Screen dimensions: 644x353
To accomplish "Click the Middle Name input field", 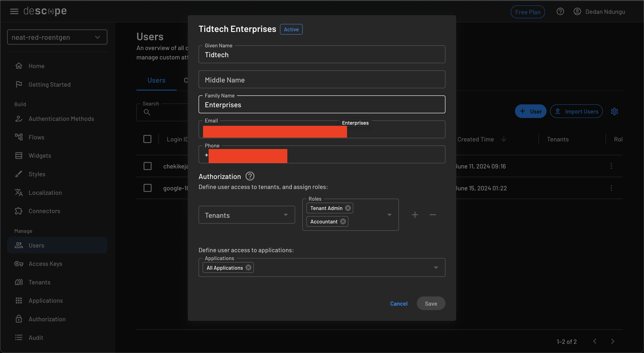I will (322, 80).
